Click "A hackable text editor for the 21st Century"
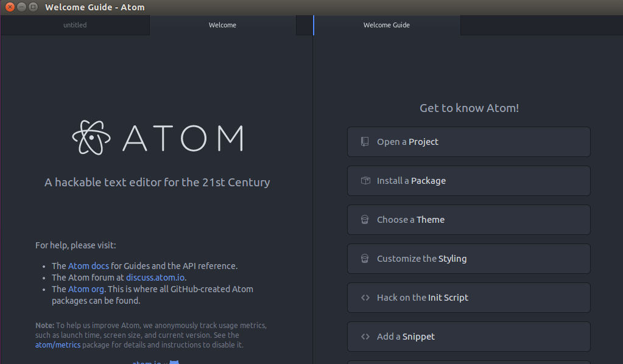This screenshot has height=364, width=623. [x=157, y=182]
